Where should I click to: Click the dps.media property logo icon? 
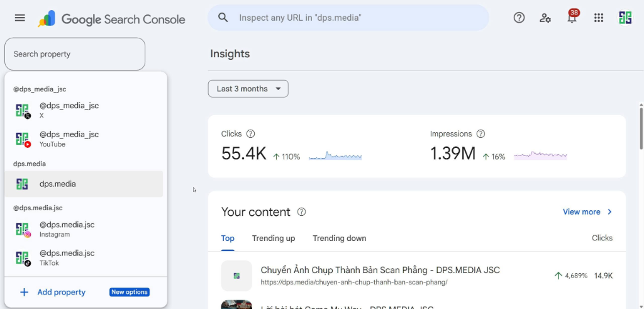tap(22, 184)
